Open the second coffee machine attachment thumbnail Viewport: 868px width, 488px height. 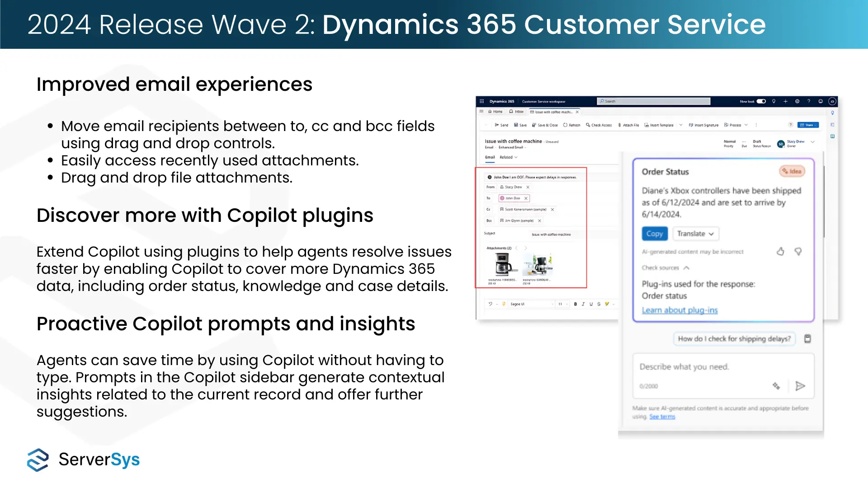coord(538,265)
